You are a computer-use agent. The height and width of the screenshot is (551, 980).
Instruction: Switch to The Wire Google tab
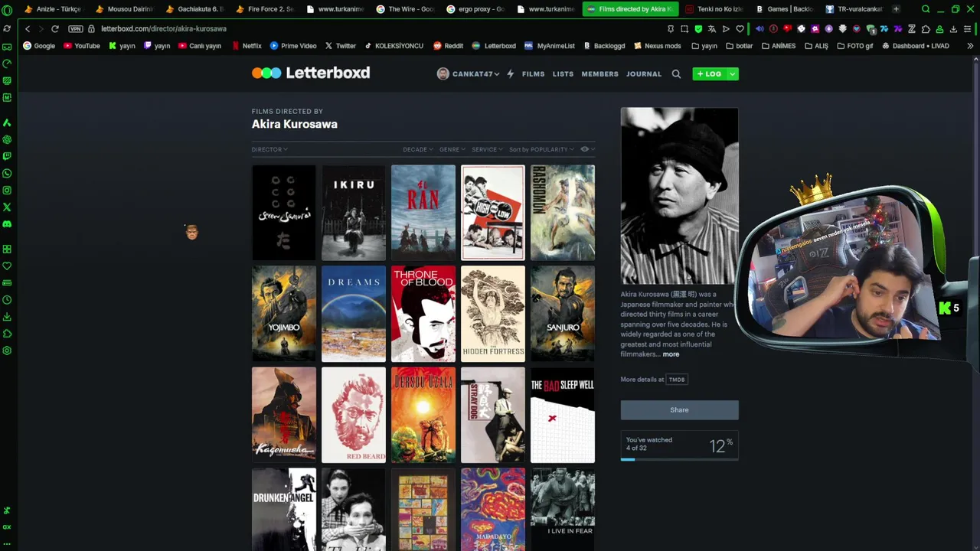(404, 9)
